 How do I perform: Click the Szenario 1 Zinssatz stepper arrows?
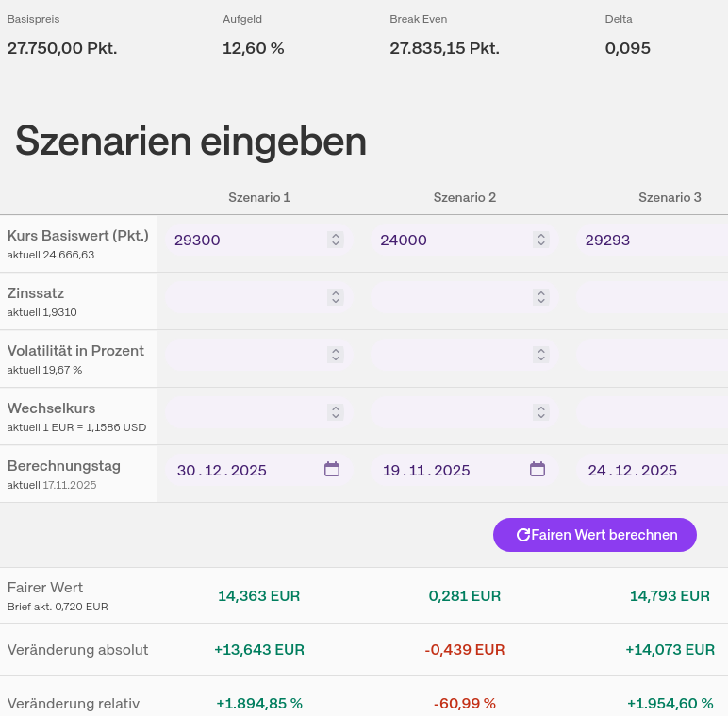pos(336,297)
